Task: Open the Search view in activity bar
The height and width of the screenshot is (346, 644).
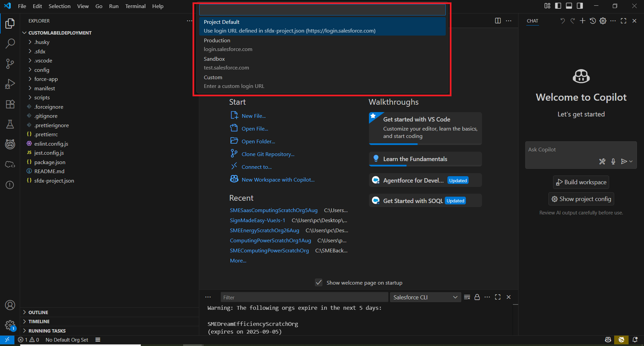Action: point(10,43)
